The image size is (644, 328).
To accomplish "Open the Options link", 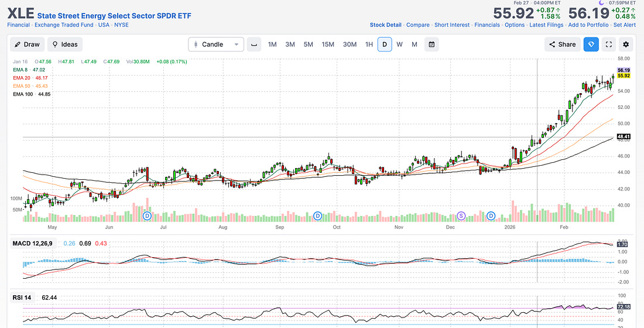I will click(515, 25).
